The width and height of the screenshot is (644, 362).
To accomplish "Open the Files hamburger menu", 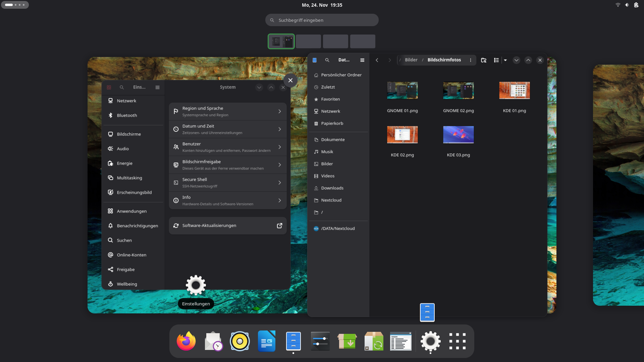I will click(x=362, y=60).
